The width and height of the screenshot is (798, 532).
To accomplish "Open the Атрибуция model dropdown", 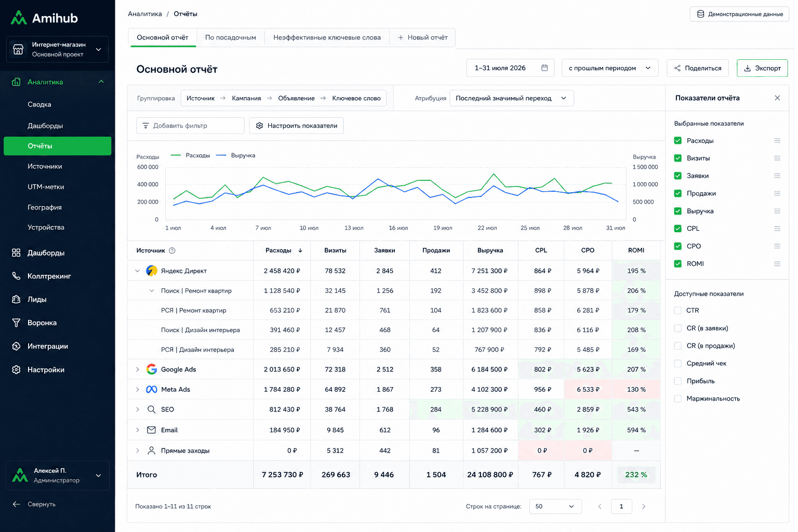I will point(512,98).
